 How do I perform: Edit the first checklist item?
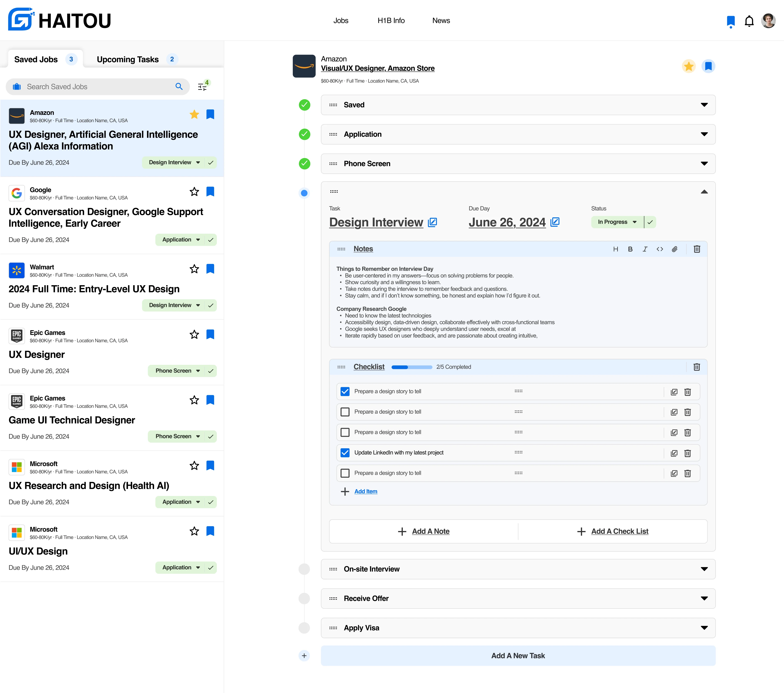pos(674,392)
